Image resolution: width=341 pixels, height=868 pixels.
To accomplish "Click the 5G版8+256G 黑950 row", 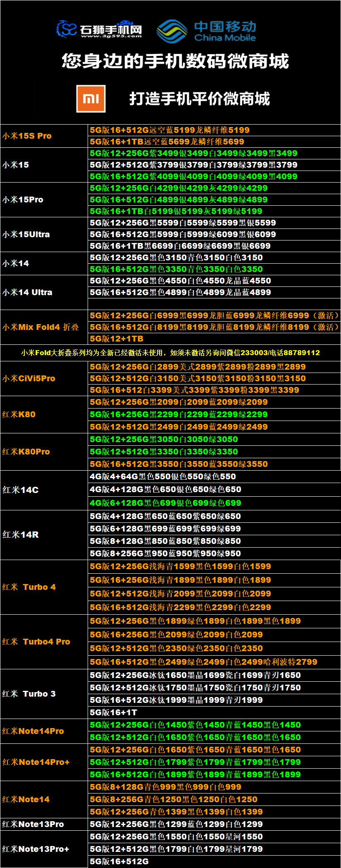I will point(215,553).
